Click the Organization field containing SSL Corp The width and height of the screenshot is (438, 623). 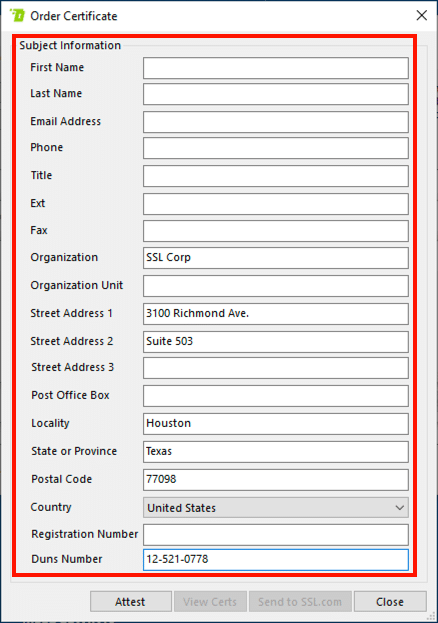275,258
